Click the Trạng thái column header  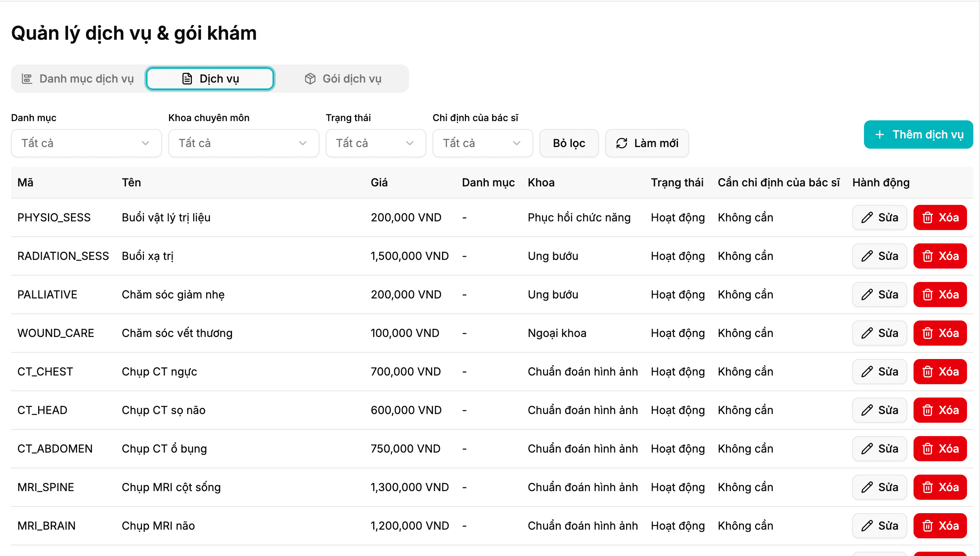[677, 182]
